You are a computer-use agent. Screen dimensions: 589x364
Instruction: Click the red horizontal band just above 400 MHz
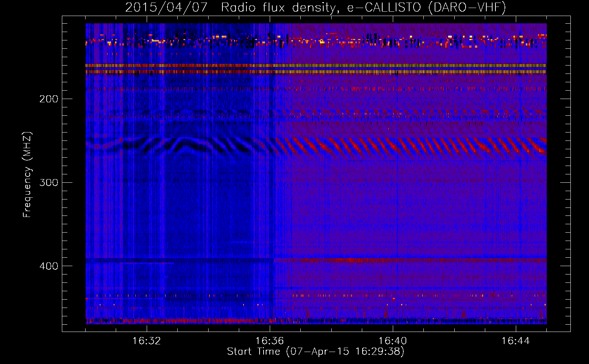[364, 260]
